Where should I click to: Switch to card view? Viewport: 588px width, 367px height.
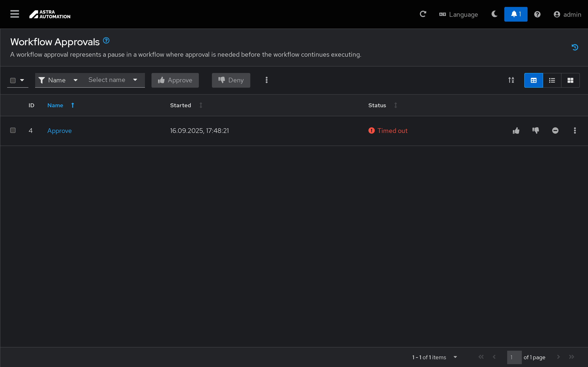tap(570, 80)
